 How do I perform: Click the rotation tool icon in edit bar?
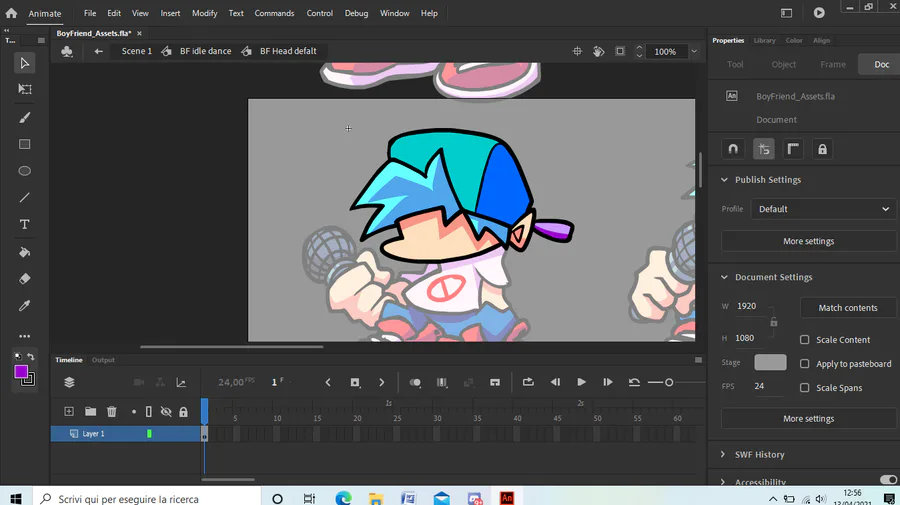click(599, 51)
